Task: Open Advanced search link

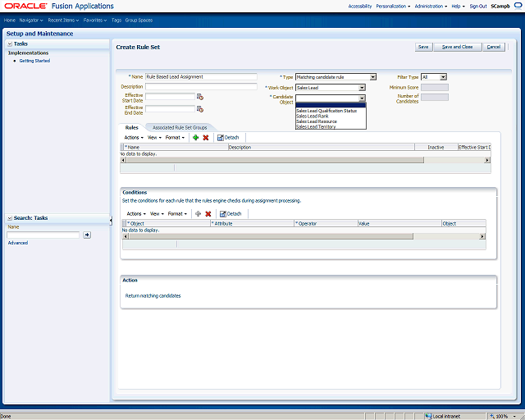Action: pos(18,243)
